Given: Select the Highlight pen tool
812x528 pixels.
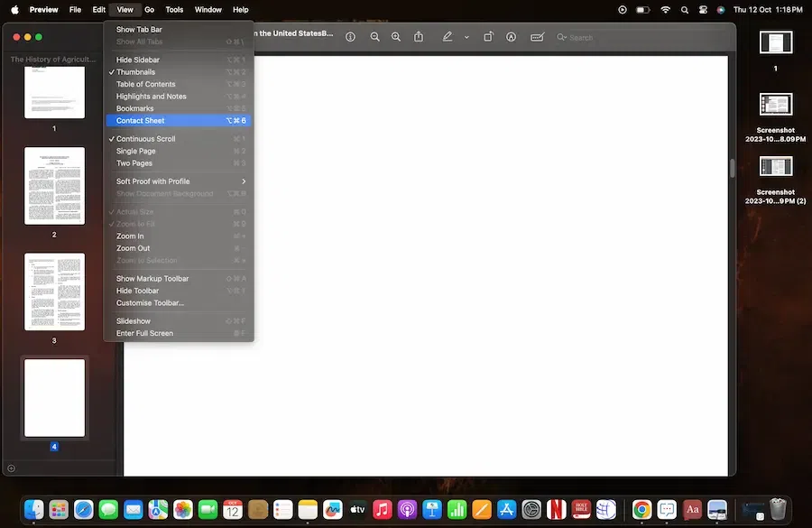Looking at the screenshot, I should coord(448,37).
